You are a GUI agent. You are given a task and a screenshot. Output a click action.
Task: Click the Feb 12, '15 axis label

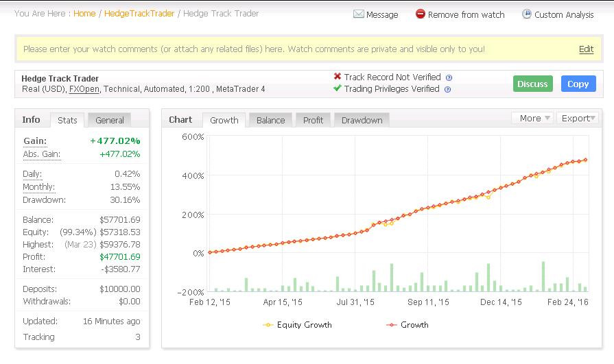[x=209, y=302]
